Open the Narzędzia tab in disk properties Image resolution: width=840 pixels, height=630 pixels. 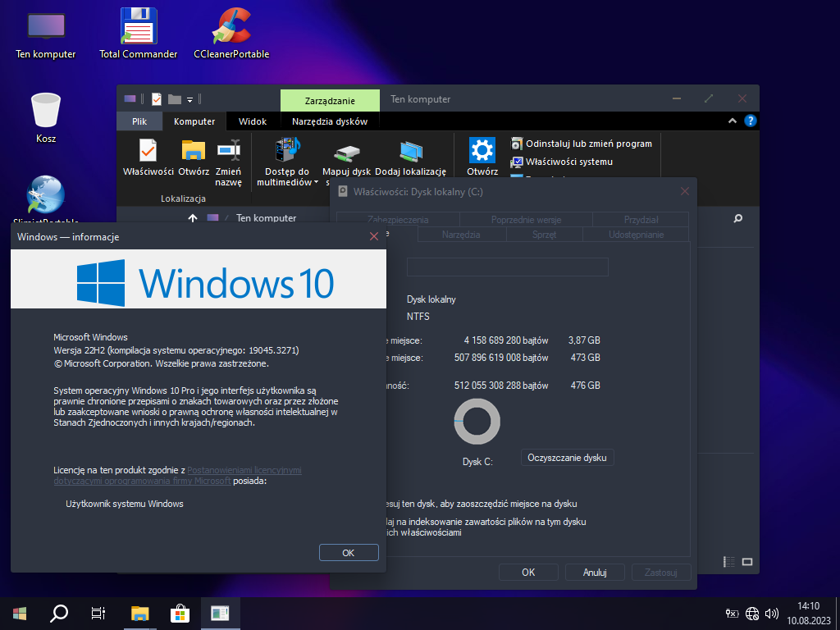click(x=461, y=235)
